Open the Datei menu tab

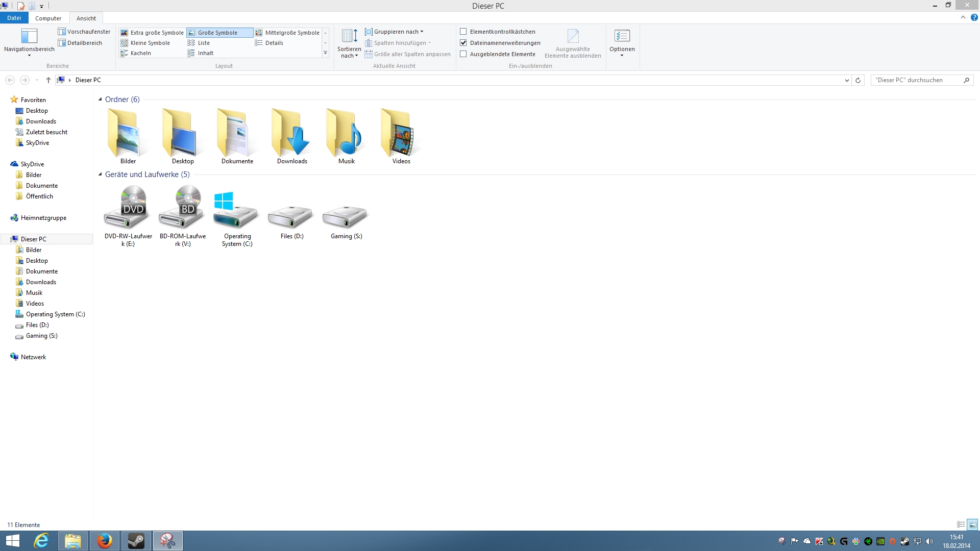point(14,18)
